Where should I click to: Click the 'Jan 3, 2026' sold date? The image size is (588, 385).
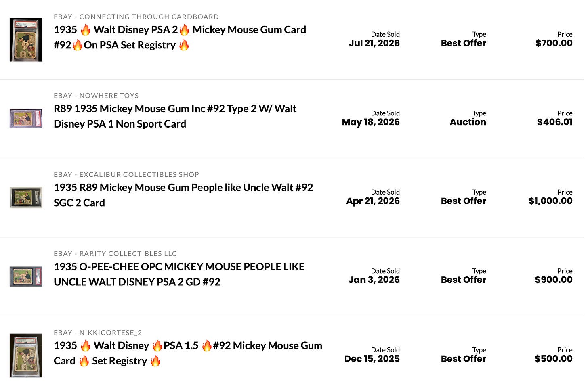[x=374, y=280]
